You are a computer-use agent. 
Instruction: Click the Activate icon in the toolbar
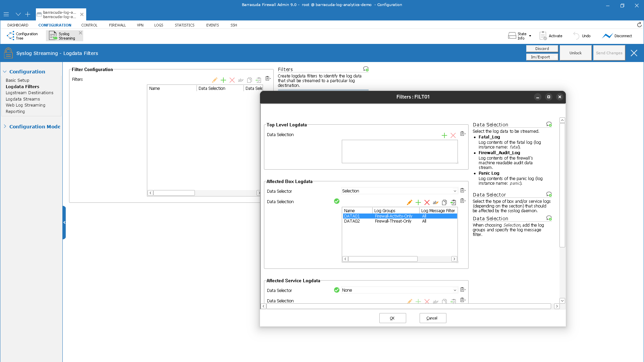tap(543, 36)
